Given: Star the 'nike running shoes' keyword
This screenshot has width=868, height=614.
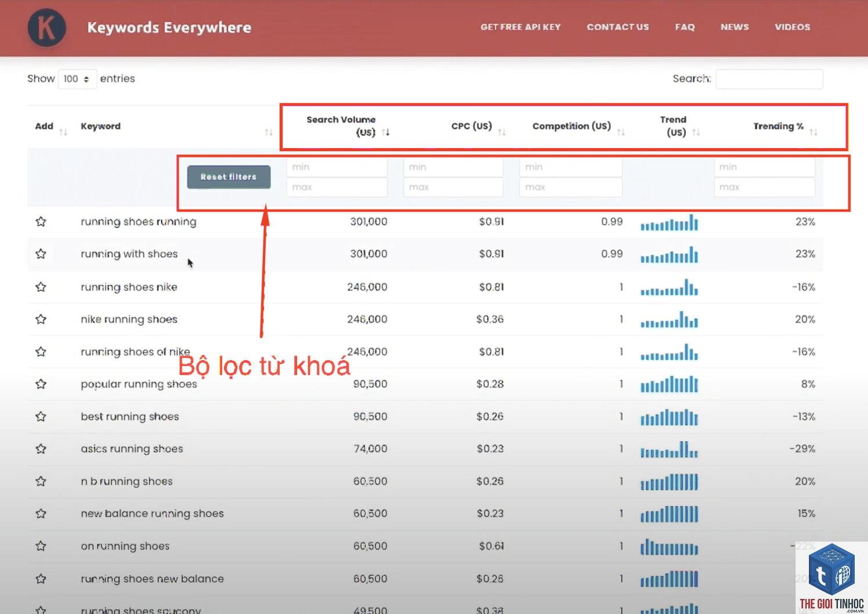Looking at the screenshot, I should (41, 319).
